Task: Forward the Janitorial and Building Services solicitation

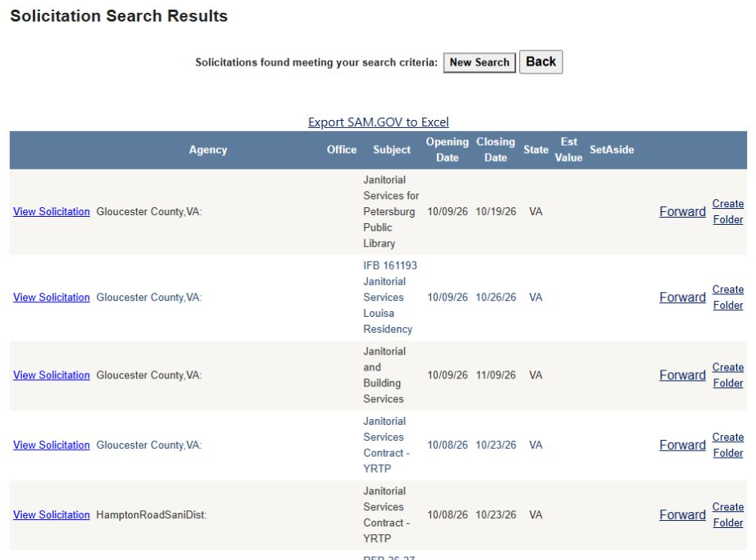Action: point(682,375)
